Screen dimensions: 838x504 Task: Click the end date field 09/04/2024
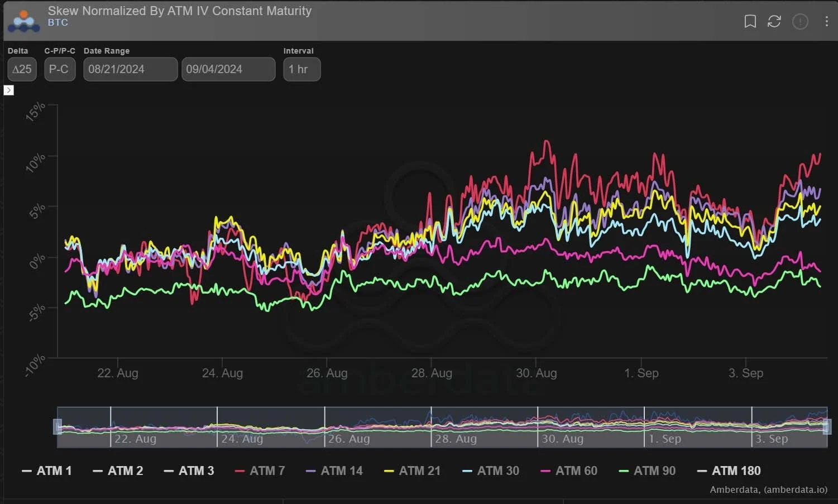pos(228,69)
